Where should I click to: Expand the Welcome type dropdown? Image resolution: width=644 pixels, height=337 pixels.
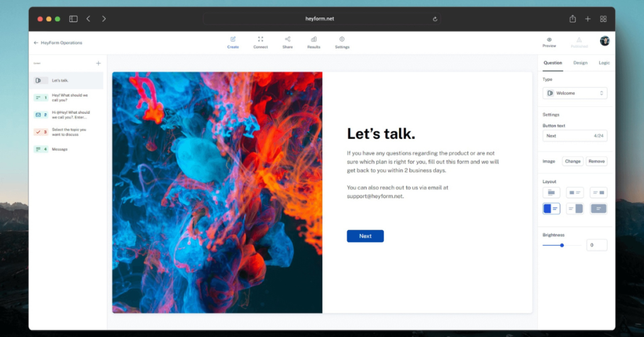click(x=575, y=93)
